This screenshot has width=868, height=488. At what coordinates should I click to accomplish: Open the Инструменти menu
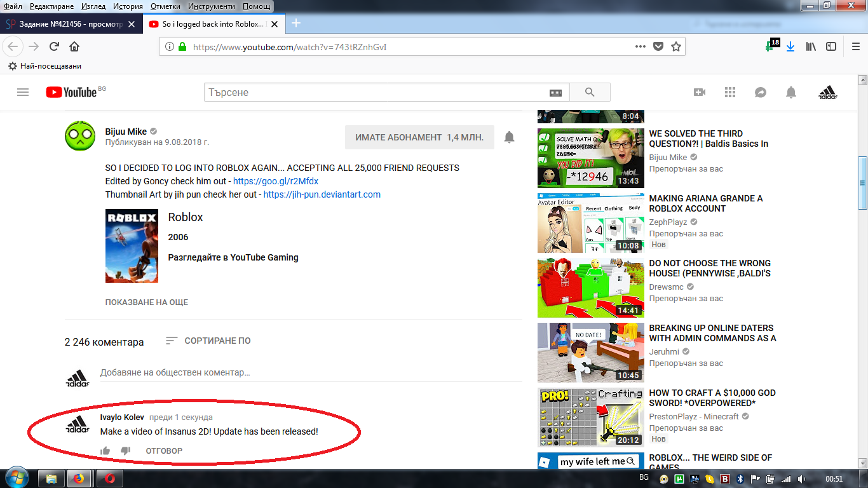click(x=212, y=6)
